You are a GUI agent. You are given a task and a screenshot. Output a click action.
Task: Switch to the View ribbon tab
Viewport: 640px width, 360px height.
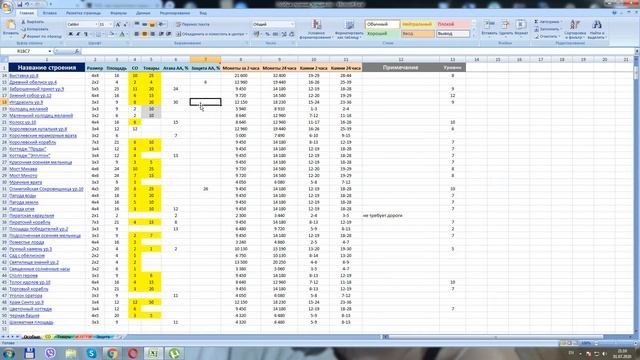pyautogui.click(x=203, y=13)
